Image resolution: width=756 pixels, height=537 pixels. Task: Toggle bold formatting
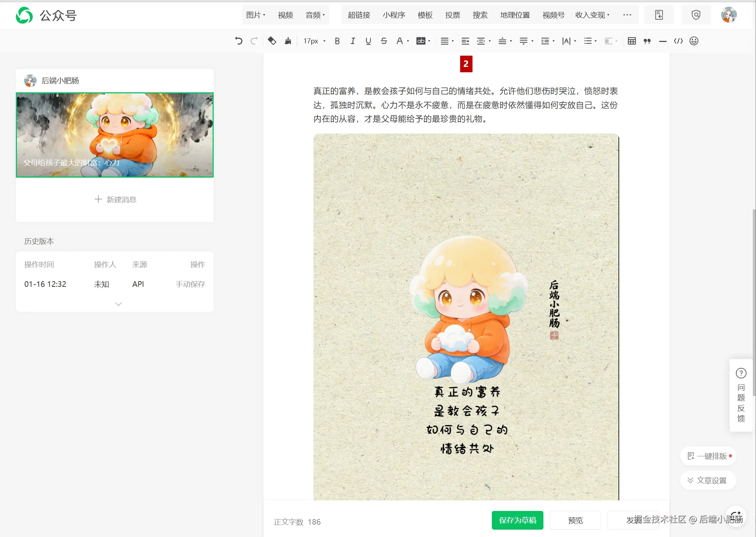click(x=337, y=41)
